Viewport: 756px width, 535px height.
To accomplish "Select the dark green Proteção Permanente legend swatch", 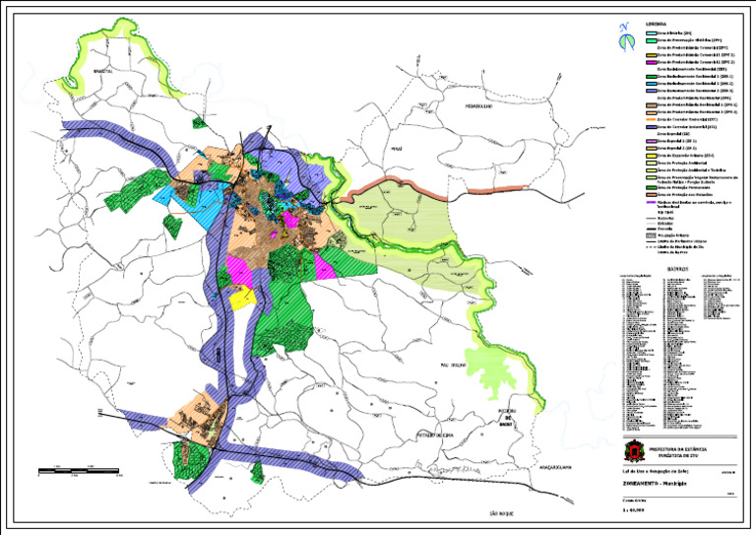I will pos(652,187).
